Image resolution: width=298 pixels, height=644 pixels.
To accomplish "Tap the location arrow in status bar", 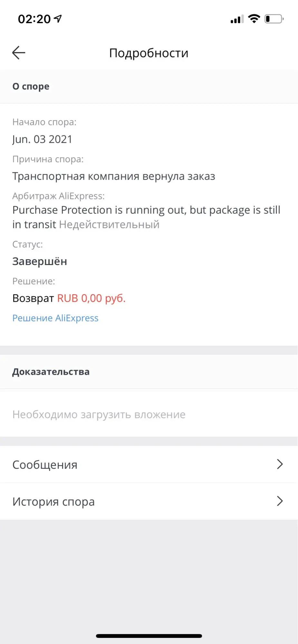I will [58, 19].
